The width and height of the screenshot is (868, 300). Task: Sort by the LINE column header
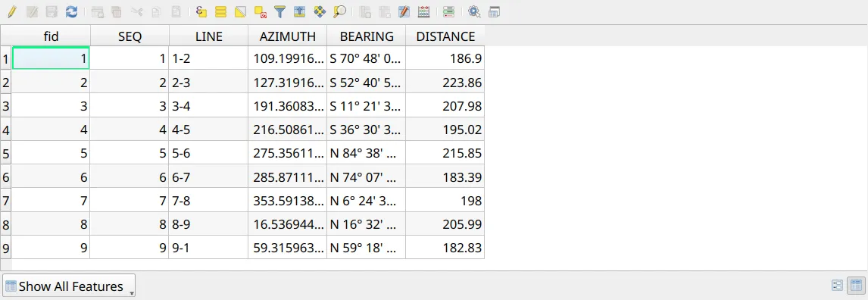click(209, 36)
